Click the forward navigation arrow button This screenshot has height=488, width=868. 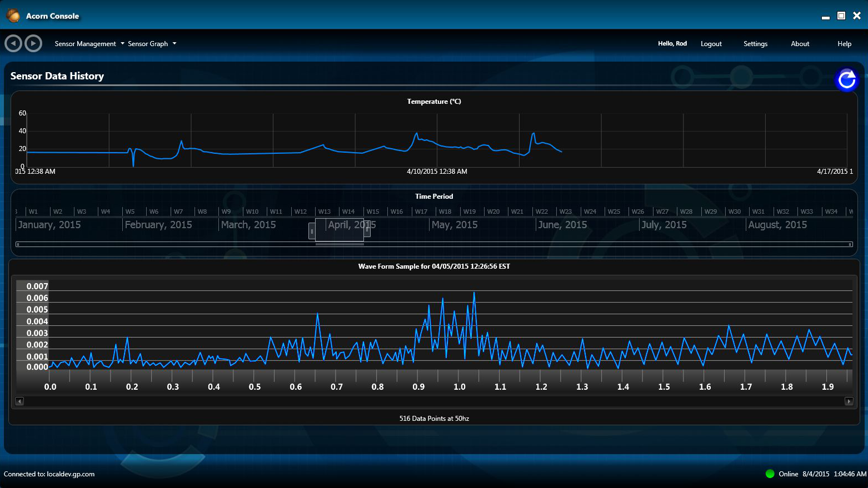[33, 43]
